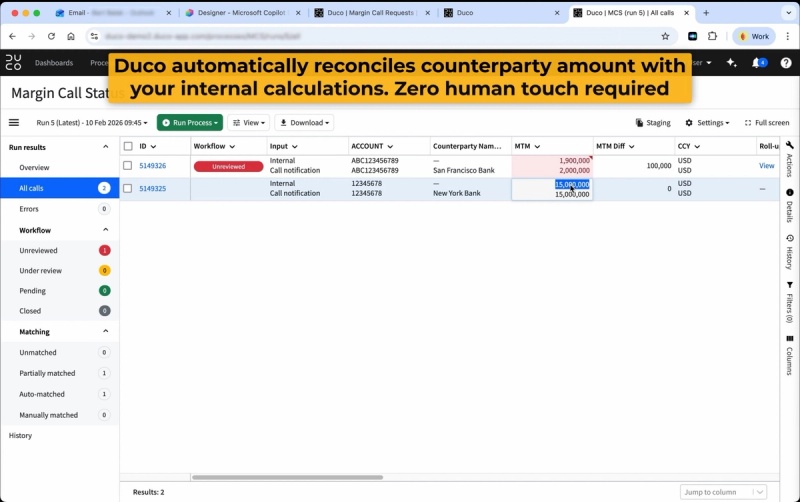800x502 pixels.
Task: Click the sparkle AI assistant icon
Action: [732, 62]
